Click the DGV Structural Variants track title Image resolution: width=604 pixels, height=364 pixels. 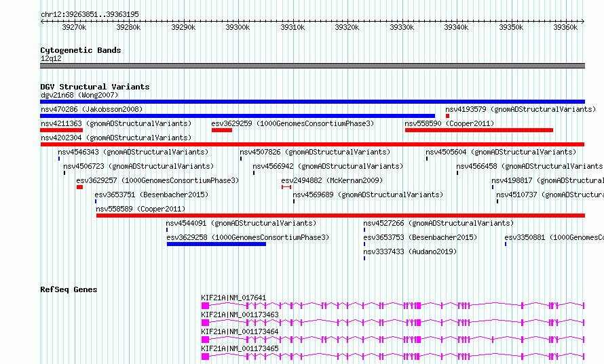95,87
